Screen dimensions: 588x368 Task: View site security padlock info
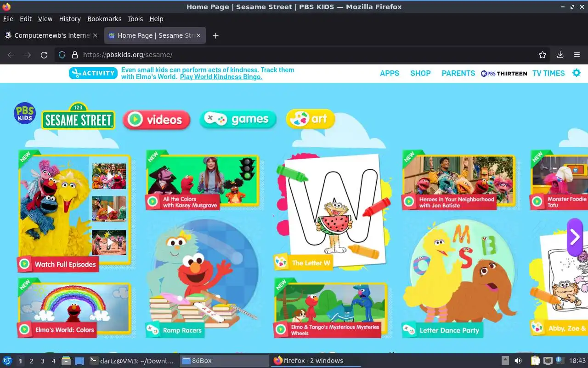click(x=75, y=55)
